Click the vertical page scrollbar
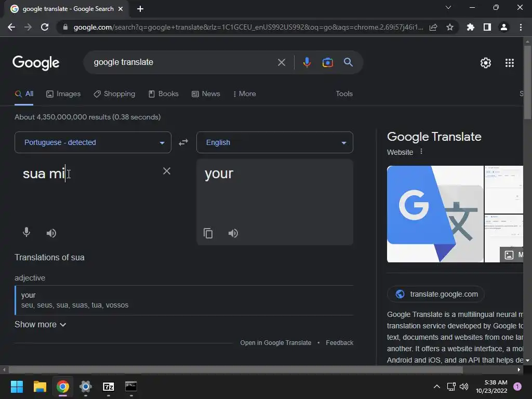This screenshot has width=532, height=399. click(x=527, y=83)
